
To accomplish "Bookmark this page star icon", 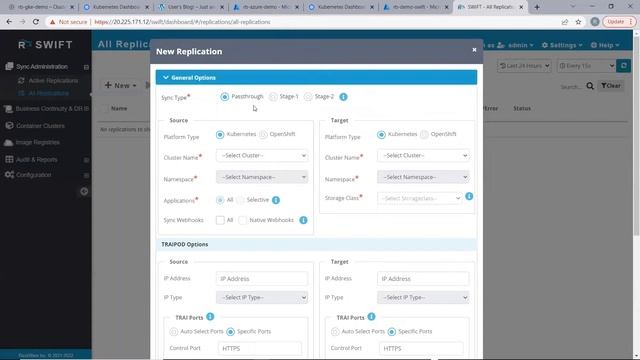I will [x=578, y=22].
